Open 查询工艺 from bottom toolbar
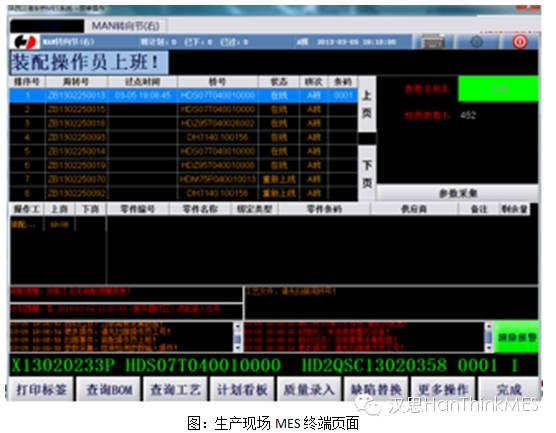Viewport: 556px width, 433px height. [x=176, y=390]
